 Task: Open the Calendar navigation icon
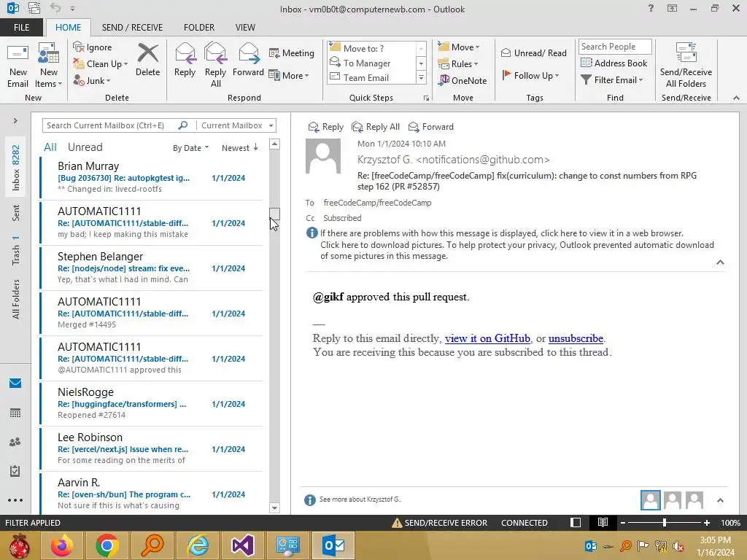[x=15, y=413]
